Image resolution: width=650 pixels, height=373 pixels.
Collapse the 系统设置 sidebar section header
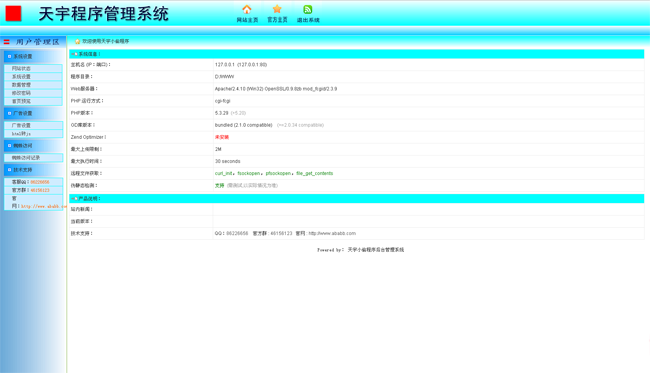point(33,56)
